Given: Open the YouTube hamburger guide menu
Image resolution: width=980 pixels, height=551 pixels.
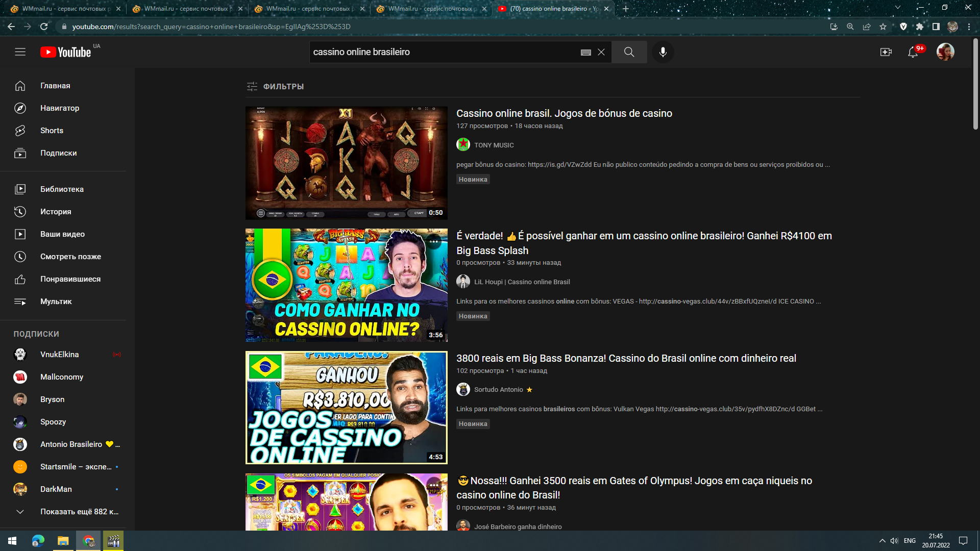Looking at the screenshot, I should (x=20, y=52).
